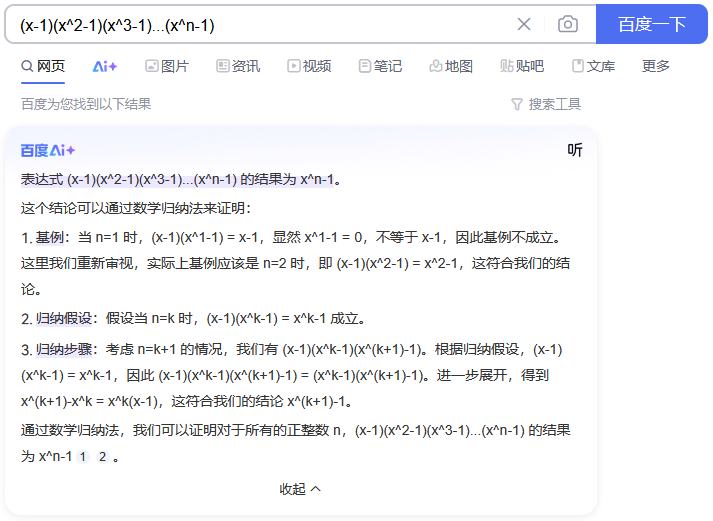713x521 pixels.
Task: Select the 网页 tab
Action: tap(43, 66)
